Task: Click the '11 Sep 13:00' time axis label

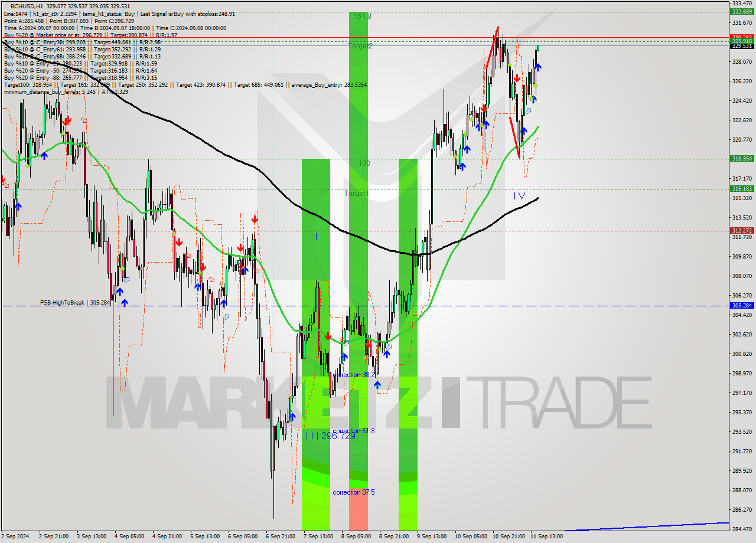Action: [547, 537]
